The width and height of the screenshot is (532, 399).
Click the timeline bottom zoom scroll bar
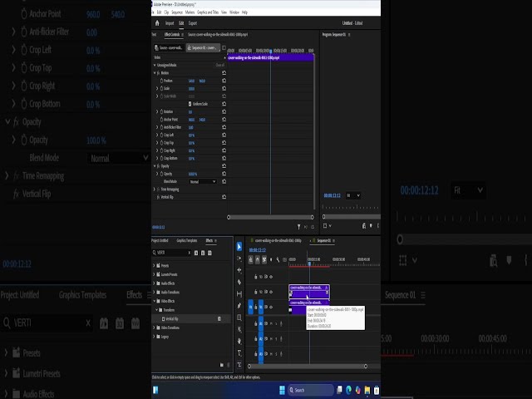click(x=308, y=367)
